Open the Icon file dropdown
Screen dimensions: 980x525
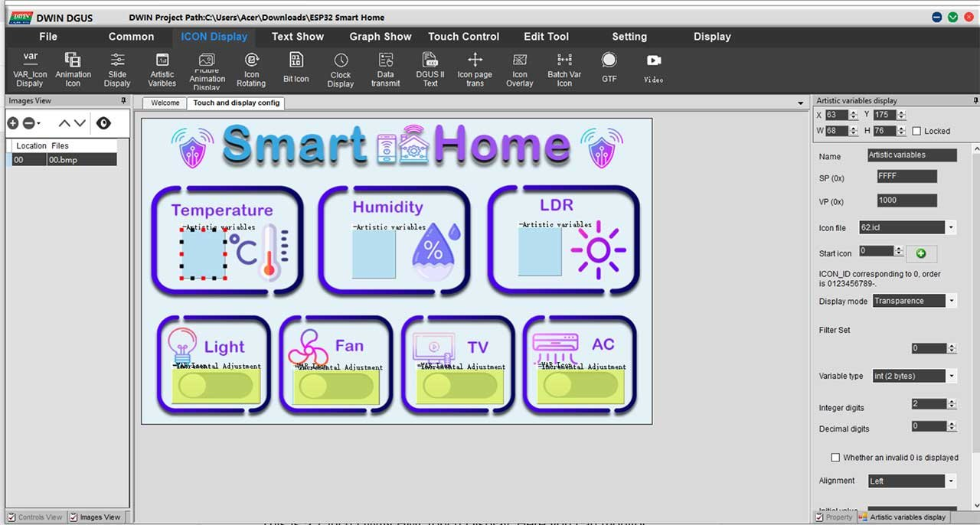coord(952,227)
